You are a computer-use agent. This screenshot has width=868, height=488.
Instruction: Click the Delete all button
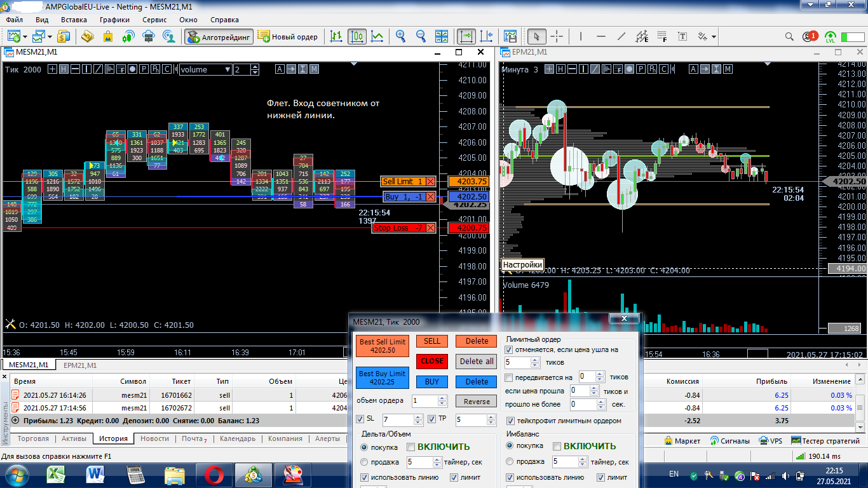coord(476,362)
